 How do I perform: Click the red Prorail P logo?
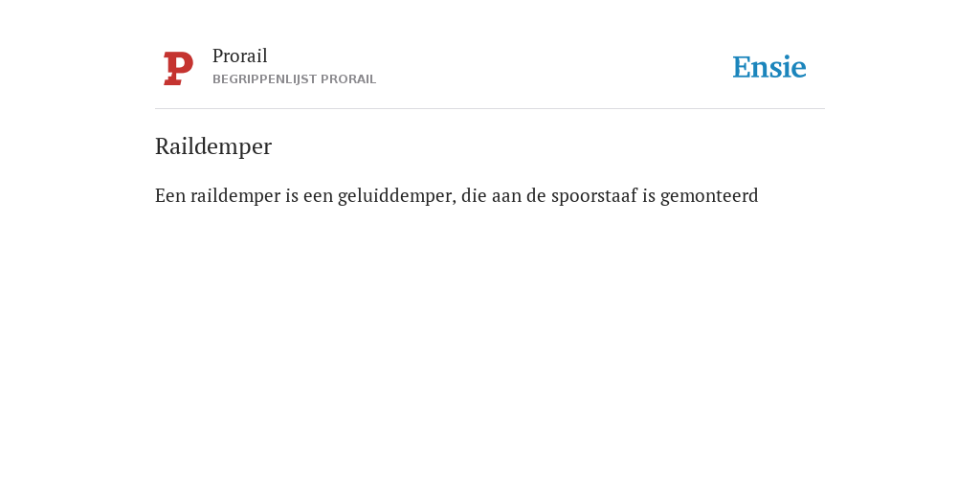[x=178, y=68]
